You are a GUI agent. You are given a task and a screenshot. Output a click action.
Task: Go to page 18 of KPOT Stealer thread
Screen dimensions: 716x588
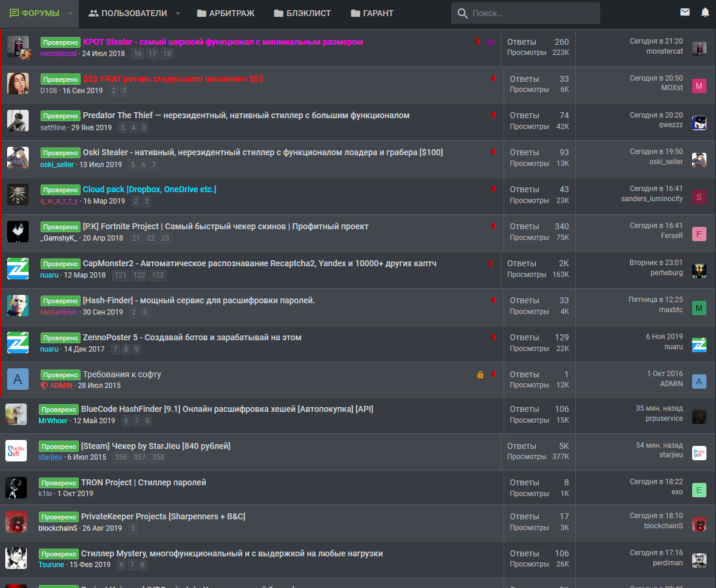tap(167, 54)
